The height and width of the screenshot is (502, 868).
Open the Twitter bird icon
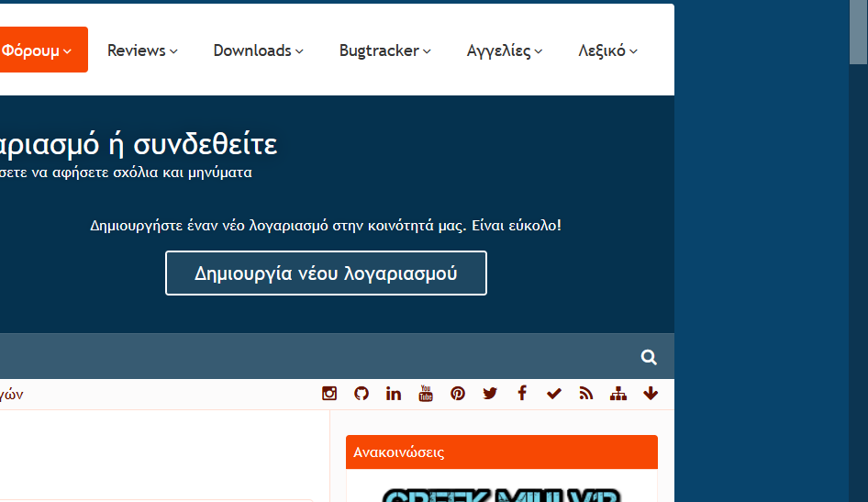(x=490, y=394)
